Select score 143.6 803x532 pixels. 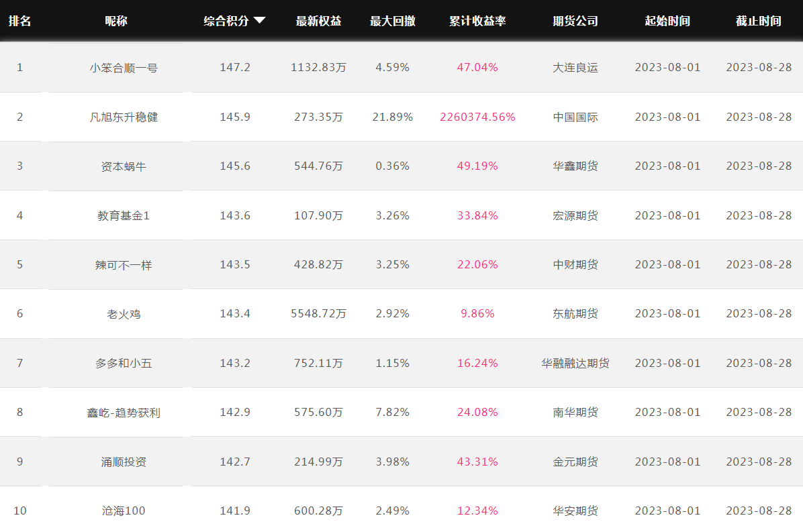pyautogui.click(x=235, y=215)
